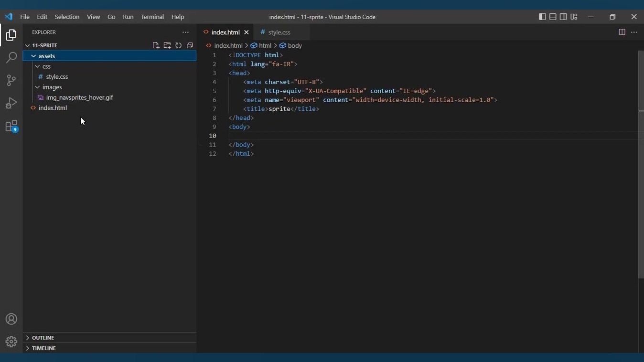Click the New Folder icon in Explorer

(167, 45)
